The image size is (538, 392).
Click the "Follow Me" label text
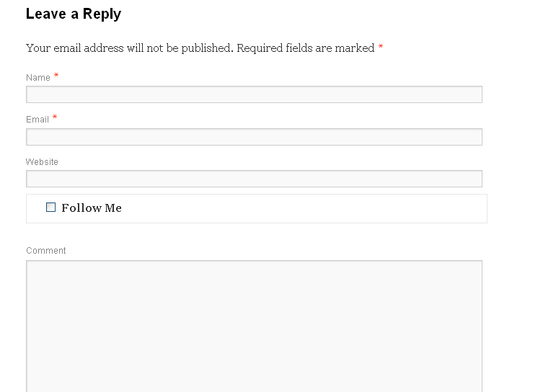point(92,208)
